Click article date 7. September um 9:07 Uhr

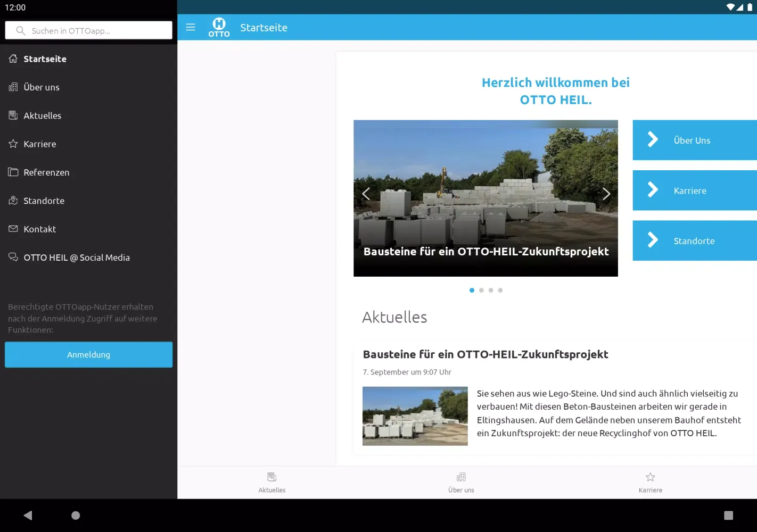click(x=407, y=372)
